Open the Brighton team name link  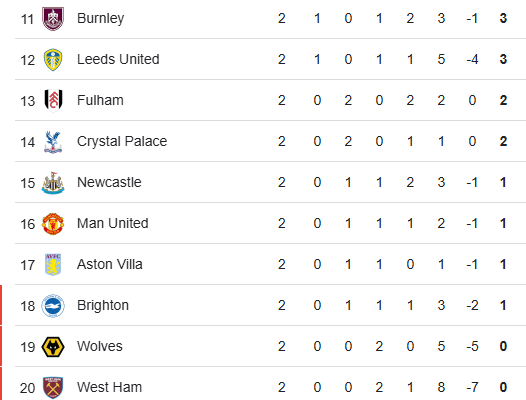pyautogui.click(x=103, y=305)
